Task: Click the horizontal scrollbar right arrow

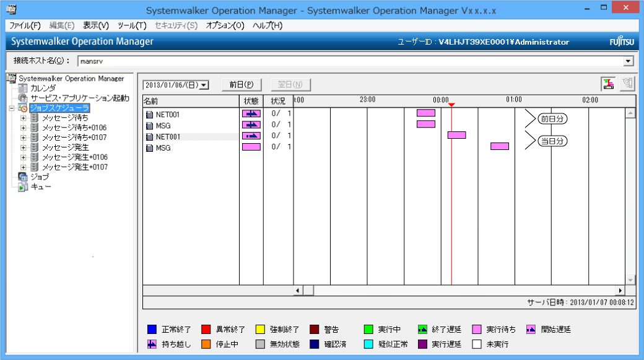Action: click(x=620, y=291)
